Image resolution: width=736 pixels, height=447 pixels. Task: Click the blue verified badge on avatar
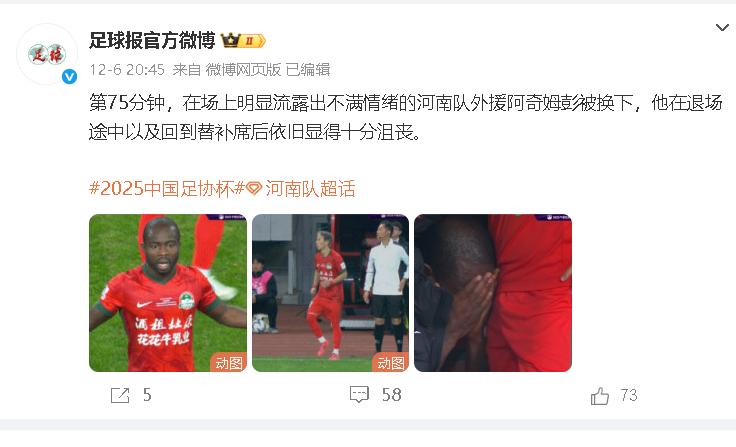[69, 77]
